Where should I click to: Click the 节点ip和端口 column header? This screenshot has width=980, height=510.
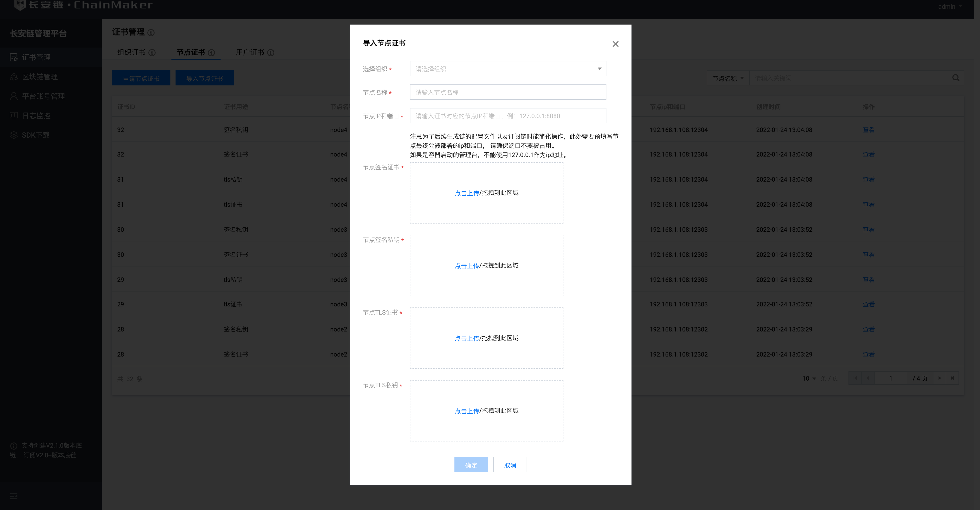667,107
